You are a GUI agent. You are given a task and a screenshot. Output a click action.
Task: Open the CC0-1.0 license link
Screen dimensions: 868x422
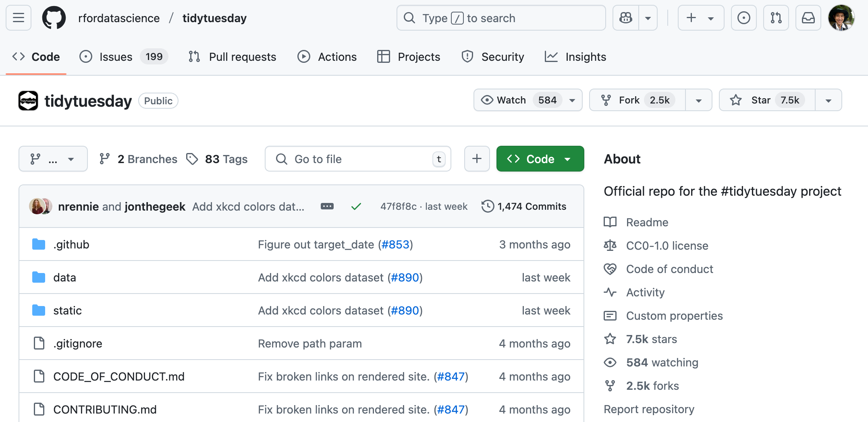[x=667, y=246]
